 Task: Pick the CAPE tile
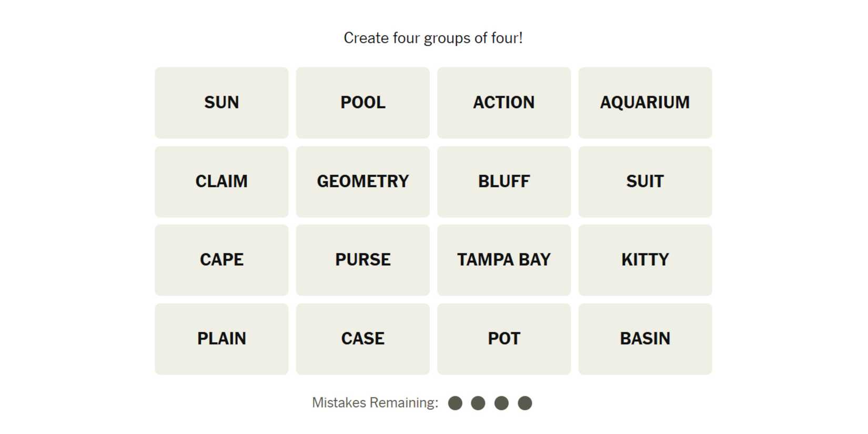click(221, 260)
